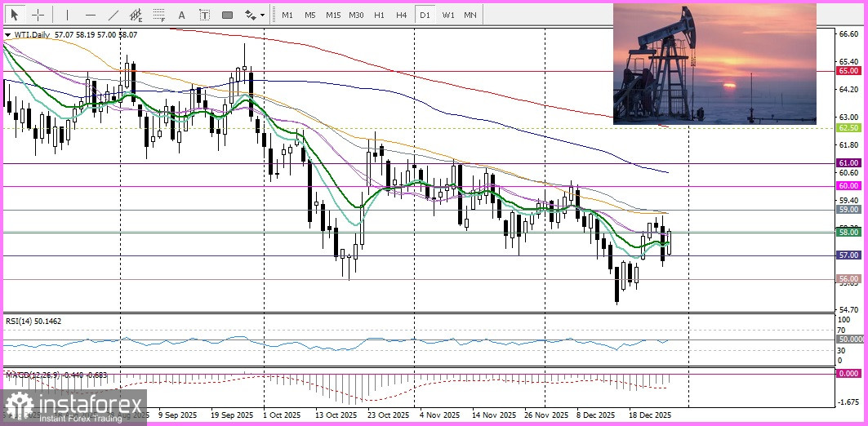Draw a horizontal line
Image resolution: width=868 pixels, height=426 pixels.
[x=91, y=15]
